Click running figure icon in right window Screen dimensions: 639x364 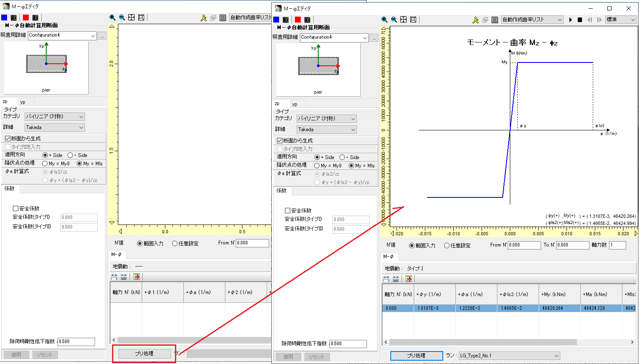pos(476,20)
